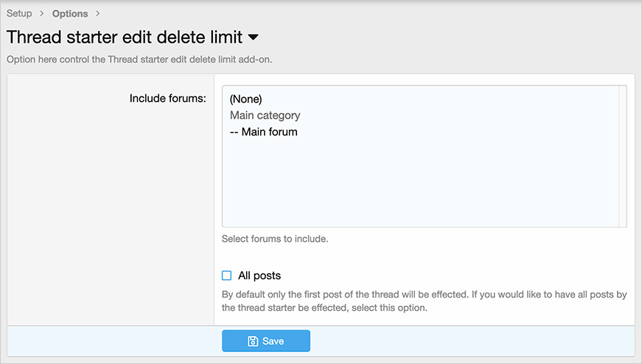Click the add-on description under the title
The height and width of the screenshot is (364, 642).
click(139, 59)
